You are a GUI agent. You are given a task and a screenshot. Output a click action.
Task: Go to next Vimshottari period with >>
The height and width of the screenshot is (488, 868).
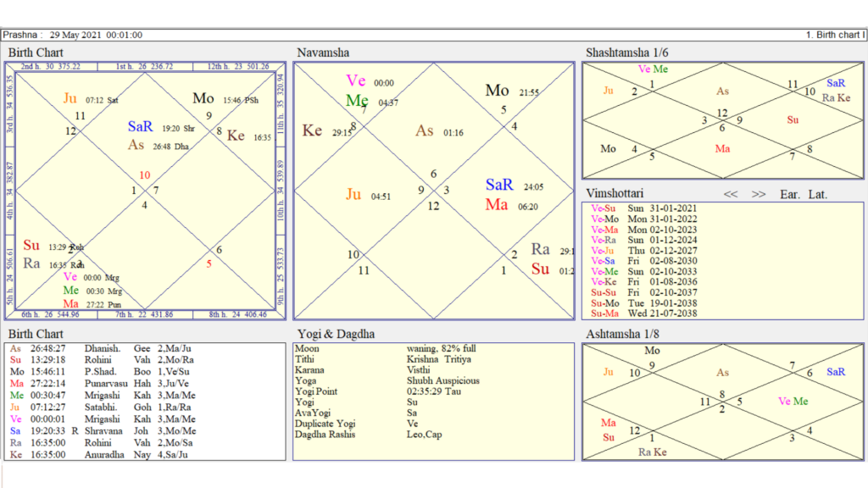[x=759, y=194]
